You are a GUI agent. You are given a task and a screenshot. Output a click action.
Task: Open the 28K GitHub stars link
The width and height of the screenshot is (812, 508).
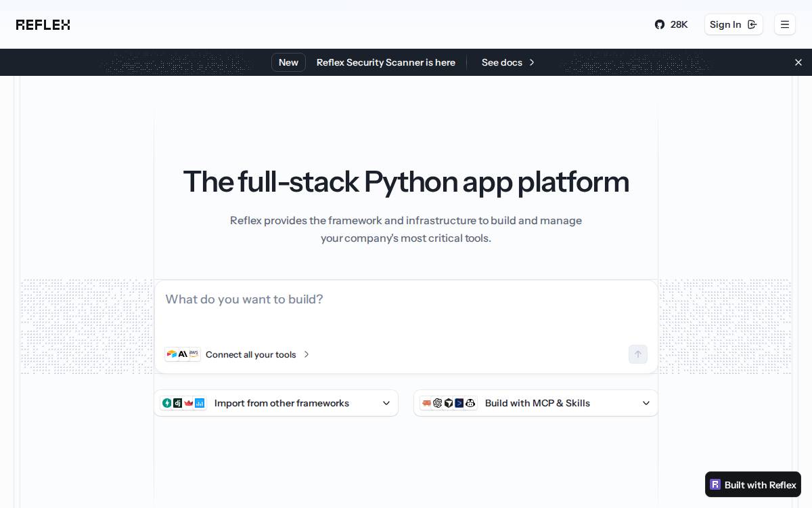tap(671, 24)
